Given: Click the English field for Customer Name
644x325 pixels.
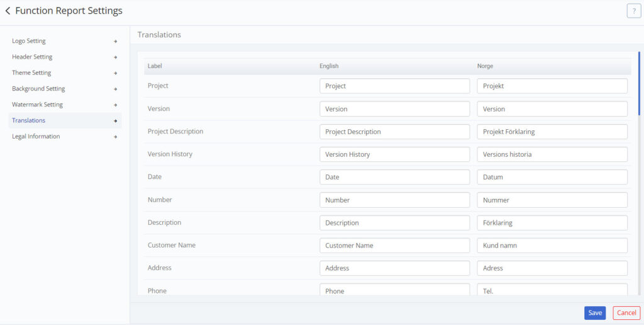Looking at the screenshot, I should [x=395, y=245].
